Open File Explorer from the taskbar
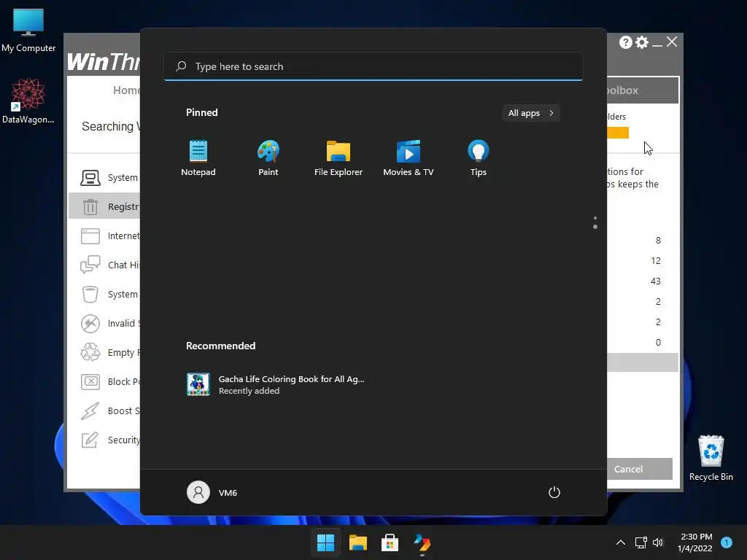This screenshot has width=747, height=560. tap(357, 542)
